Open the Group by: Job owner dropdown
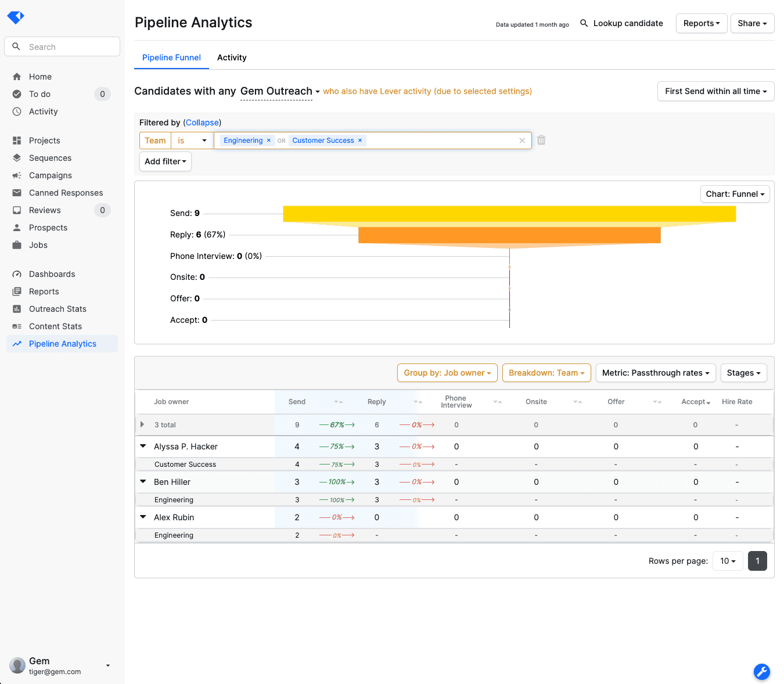 (447, 373)
